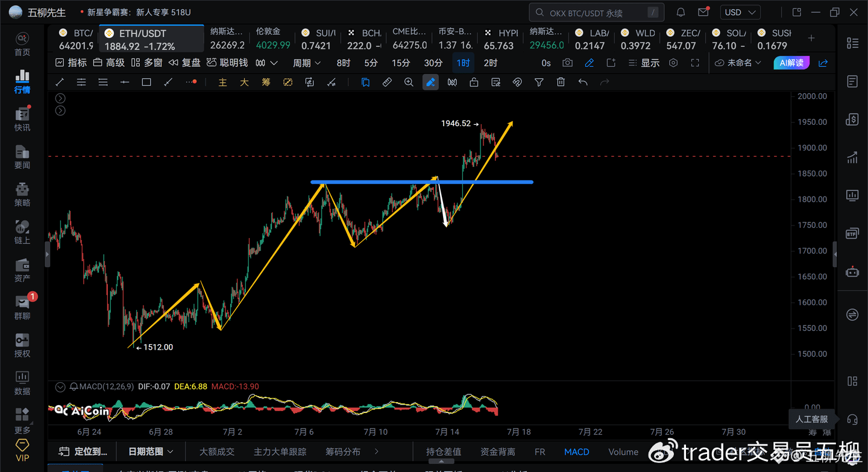Collapse the MACD indicator panel circle toggle
This screenshot has width=868, height=472.
[60, 386]
